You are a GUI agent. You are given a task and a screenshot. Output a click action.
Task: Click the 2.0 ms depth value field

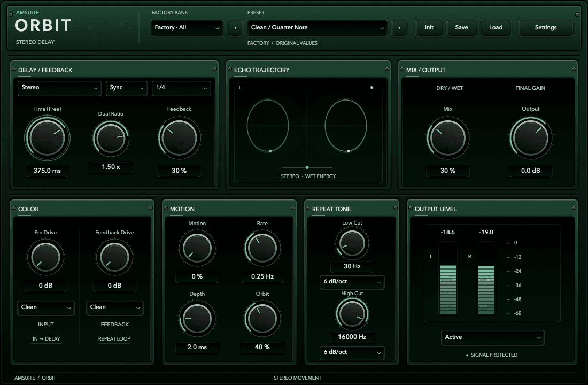pos(197,347)
